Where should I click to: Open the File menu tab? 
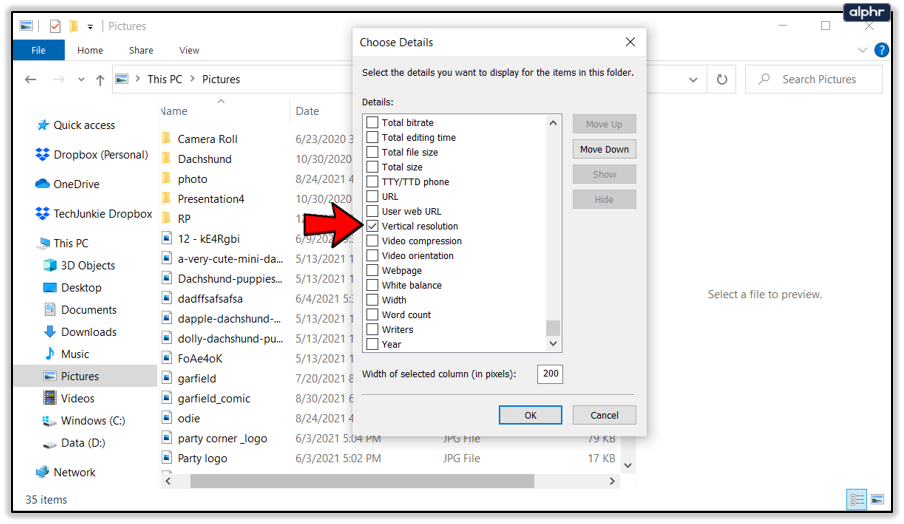[39, 50]
